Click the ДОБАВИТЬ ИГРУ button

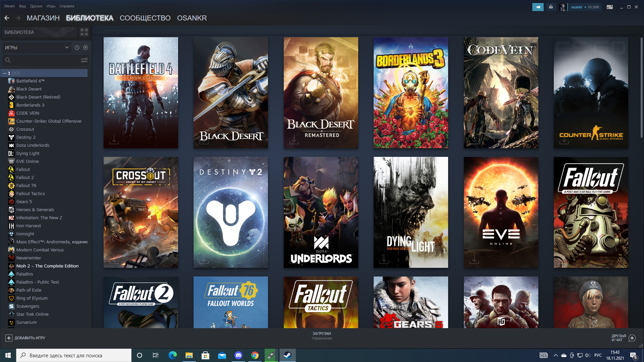pyautogui.click(x=25, y=338)
